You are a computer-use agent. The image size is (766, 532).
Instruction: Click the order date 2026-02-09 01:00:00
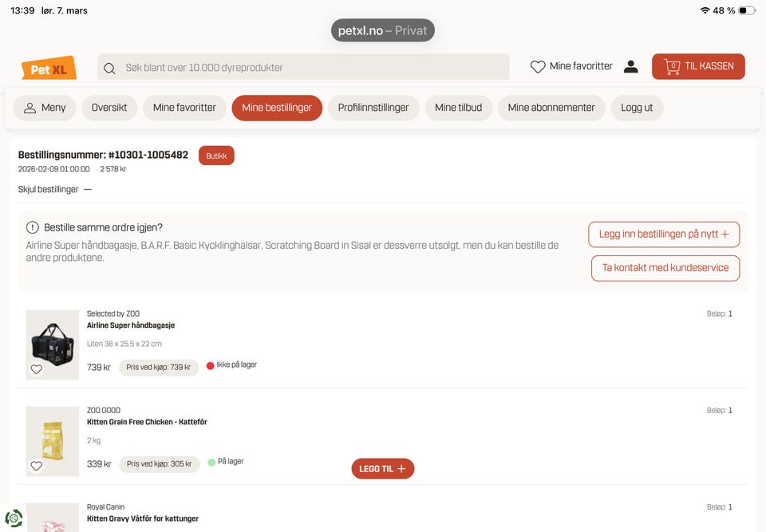click(53, 169)
